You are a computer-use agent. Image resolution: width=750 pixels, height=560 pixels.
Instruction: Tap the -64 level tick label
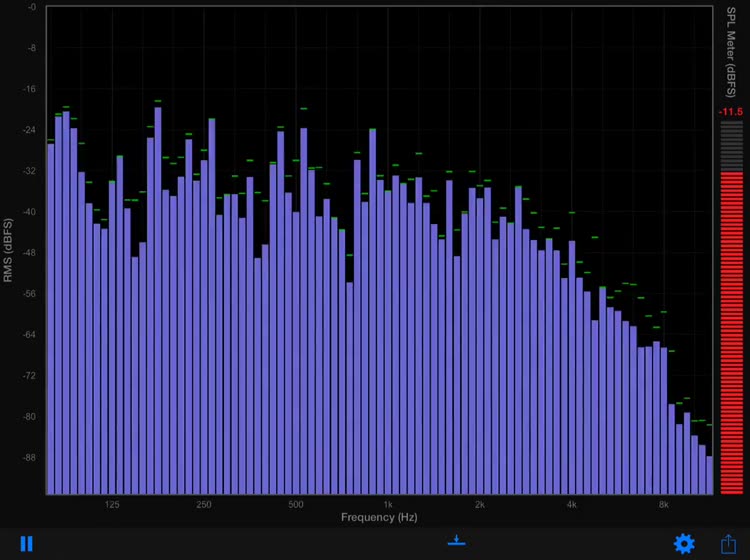(x=29, y=335)
